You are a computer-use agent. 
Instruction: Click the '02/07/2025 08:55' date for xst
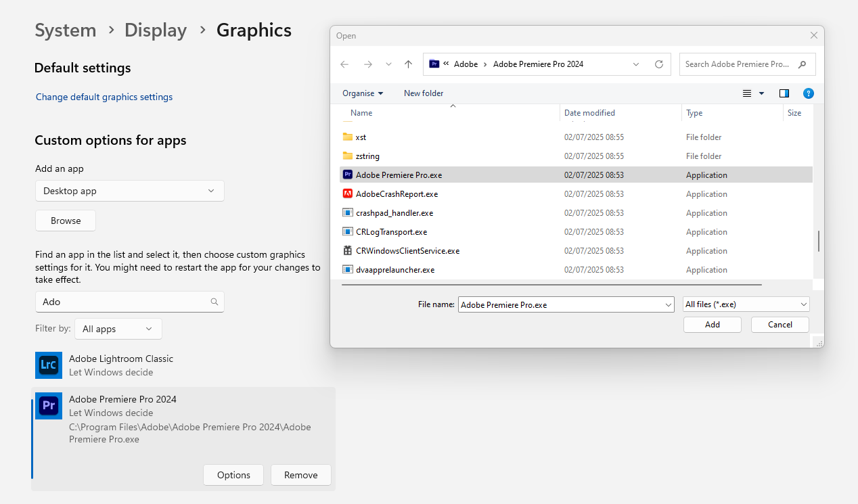point(594,137)
